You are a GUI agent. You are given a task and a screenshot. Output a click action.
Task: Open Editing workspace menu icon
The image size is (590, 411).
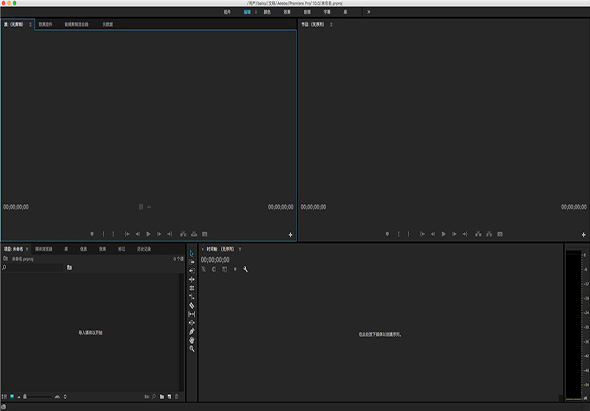(x=256, y=12)
